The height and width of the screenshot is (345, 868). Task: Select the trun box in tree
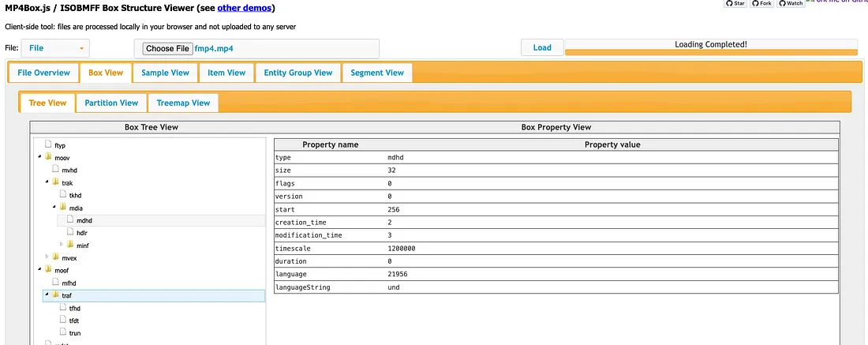pos(75,333)
